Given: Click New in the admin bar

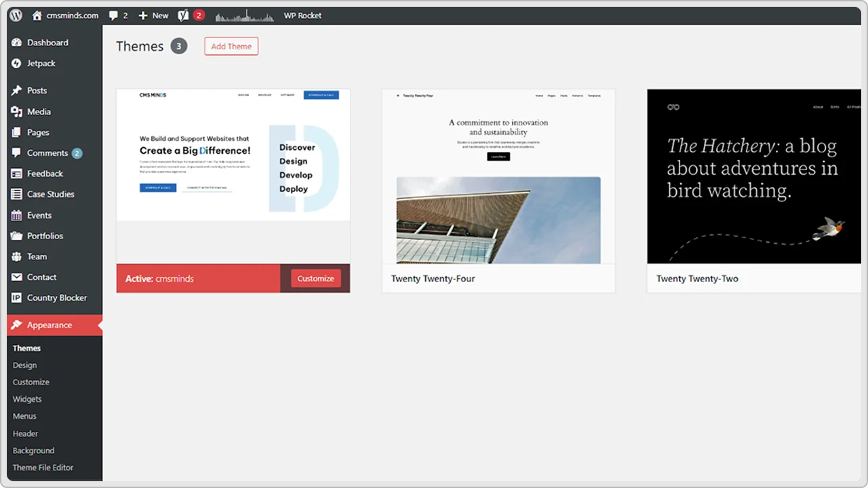Looking at the screenshot, I should [161, 15].
